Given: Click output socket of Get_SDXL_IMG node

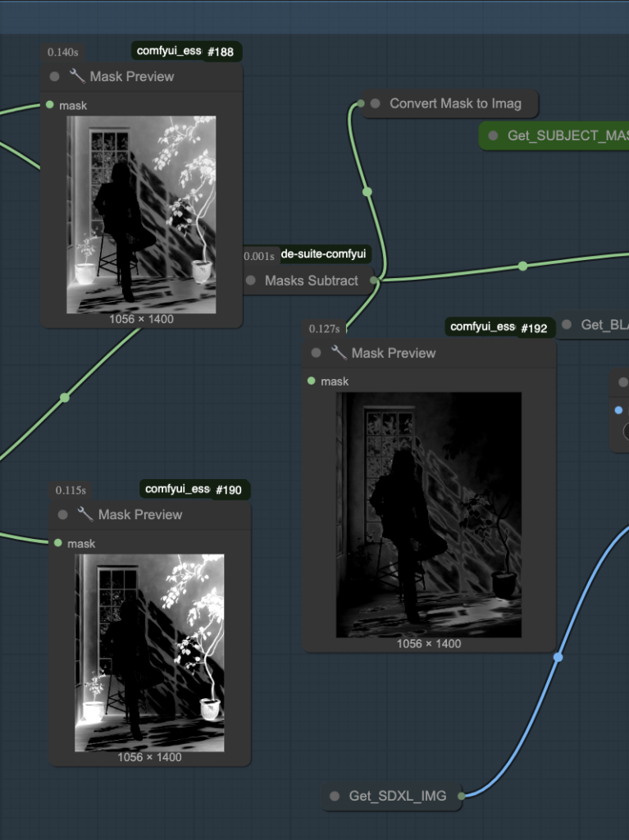Looking at the screenshot, I should pyautogui.click(x=462, y=796).
